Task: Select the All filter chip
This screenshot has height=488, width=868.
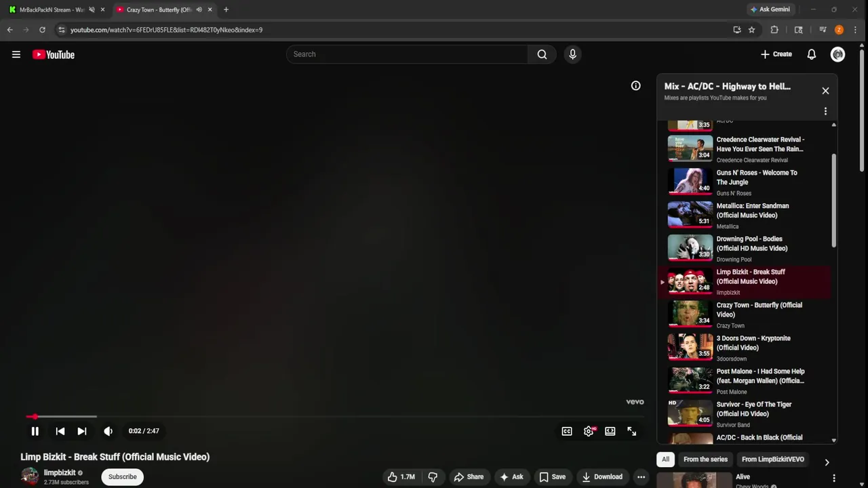Action: pyautogui.click(x=665, y=459)
